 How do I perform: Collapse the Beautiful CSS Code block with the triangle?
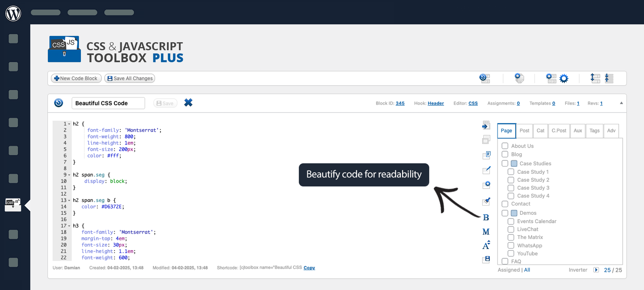pos(621,103)
